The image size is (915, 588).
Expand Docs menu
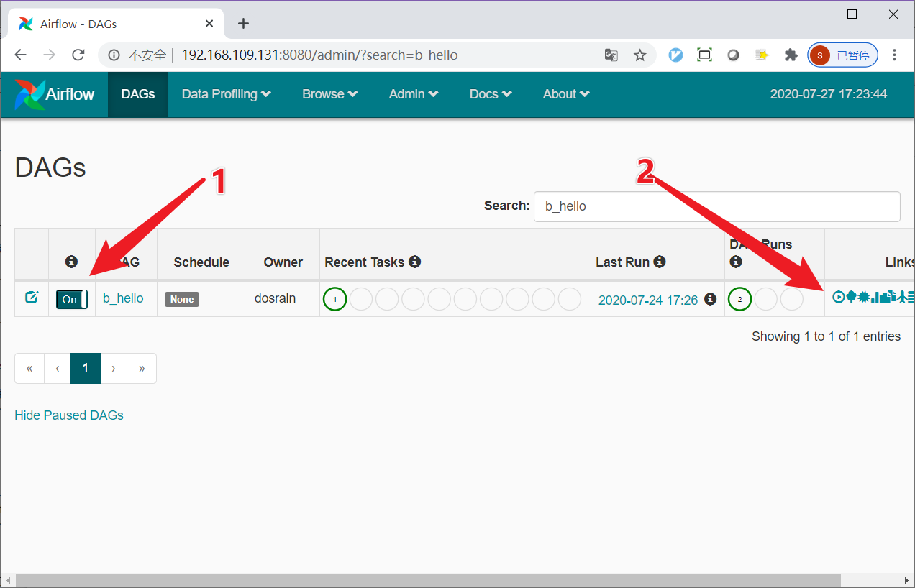491,94
